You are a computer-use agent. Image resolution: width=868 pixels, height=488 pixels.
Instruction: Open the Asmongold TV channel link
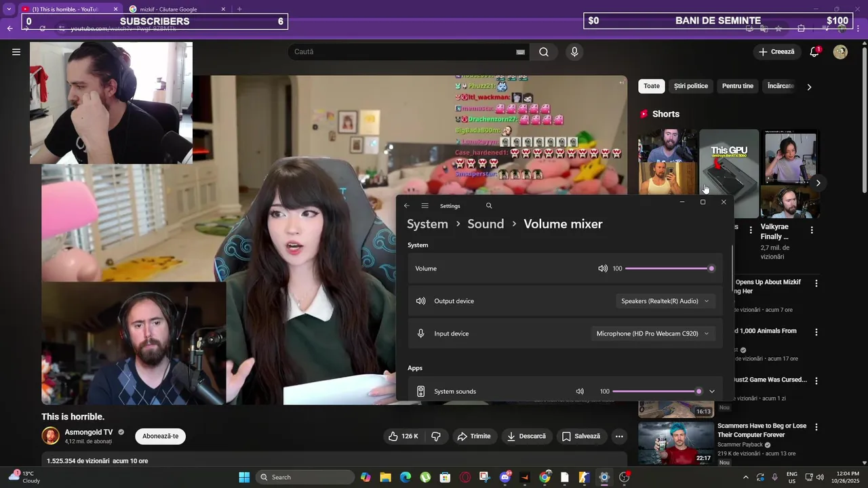click(89, 432)
